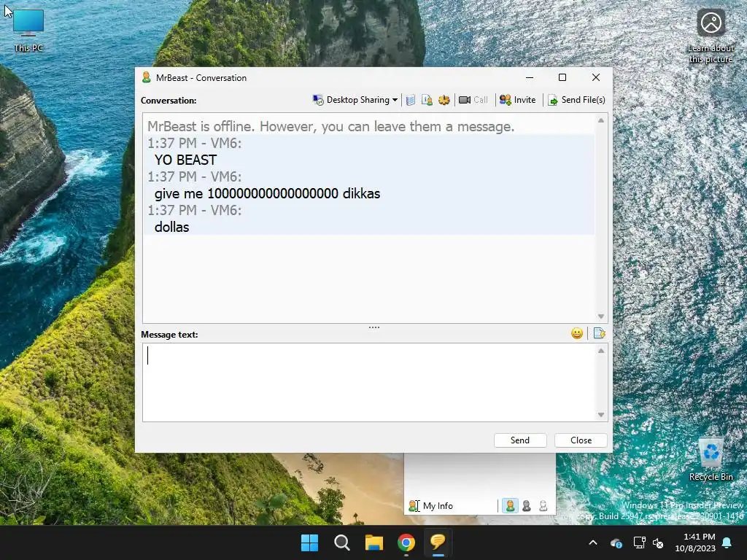Click the MrBeast window title bar icon
747x560 pixels.
pyautogui.click(x=146, y=77)
